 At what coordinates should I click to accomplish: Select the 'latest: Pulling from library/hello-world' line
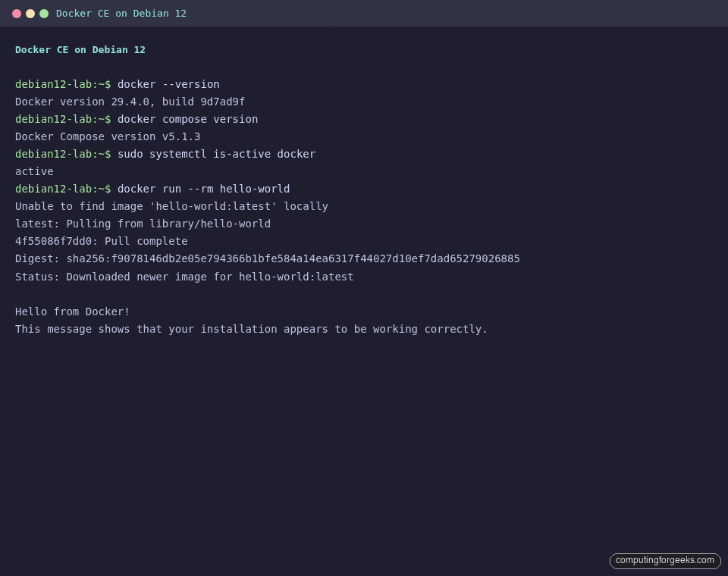(x=143, y=224)
